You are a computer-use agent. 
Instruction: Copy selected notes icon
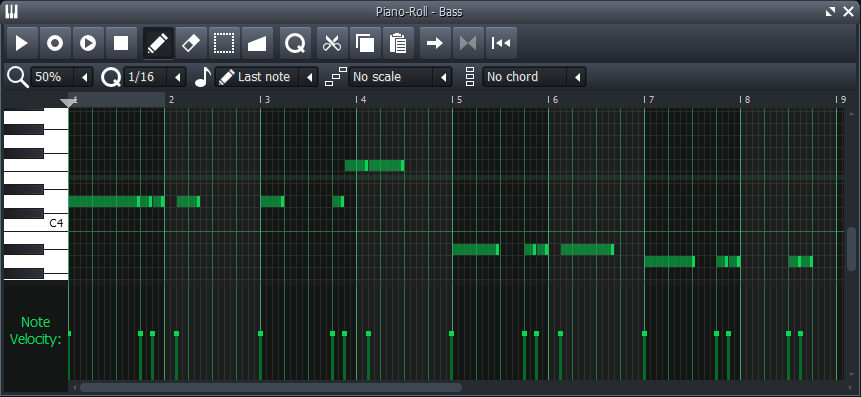[x=365, y=43]
